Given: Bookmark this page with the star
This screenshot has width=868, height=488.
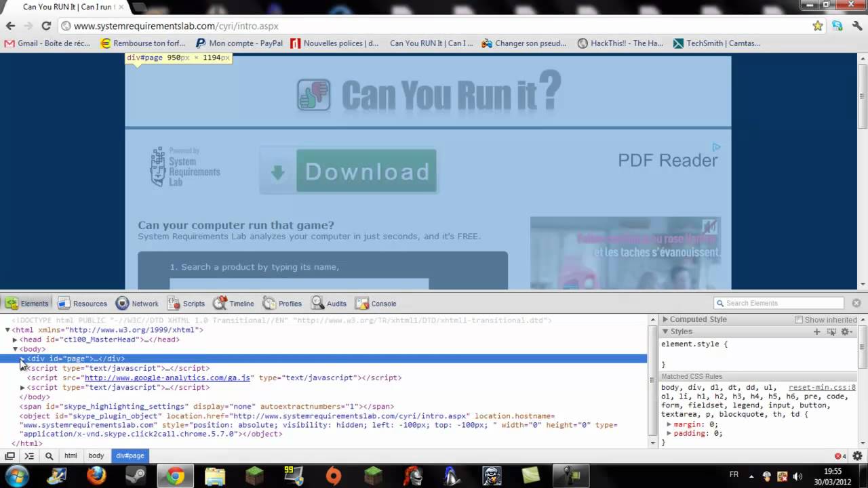Looking at the screenshot, I should click(x=818, y=26).
